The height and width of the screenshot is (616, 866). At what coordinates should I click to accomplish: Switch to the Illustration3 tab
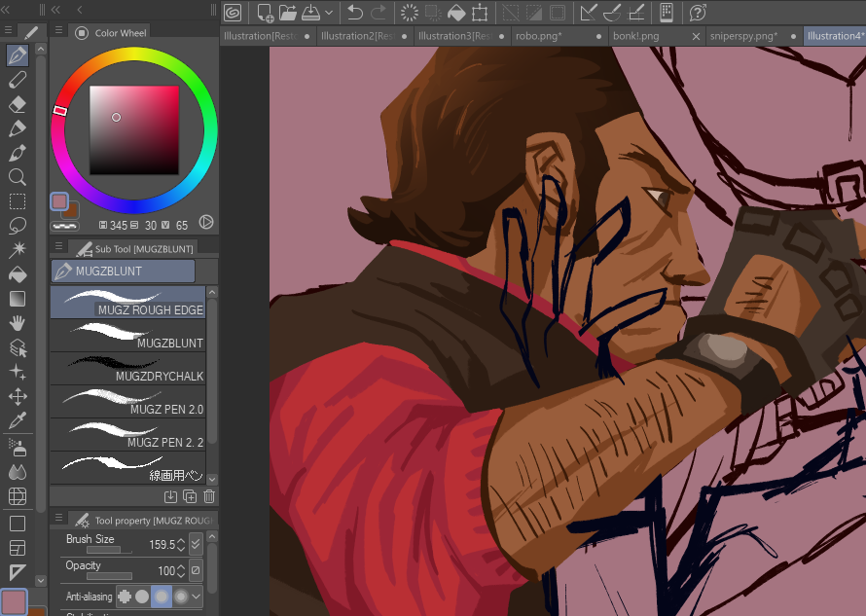461,36
